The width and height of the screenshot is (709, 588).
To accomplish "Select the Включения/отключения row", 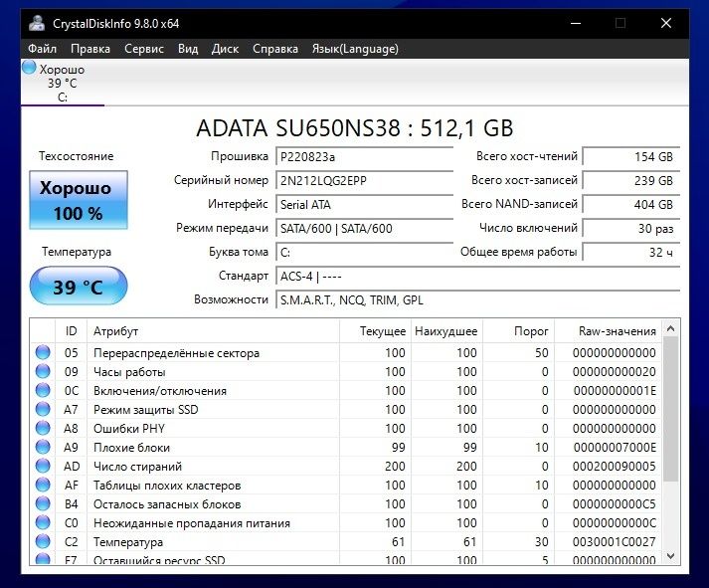I will [x=346, y=390].
